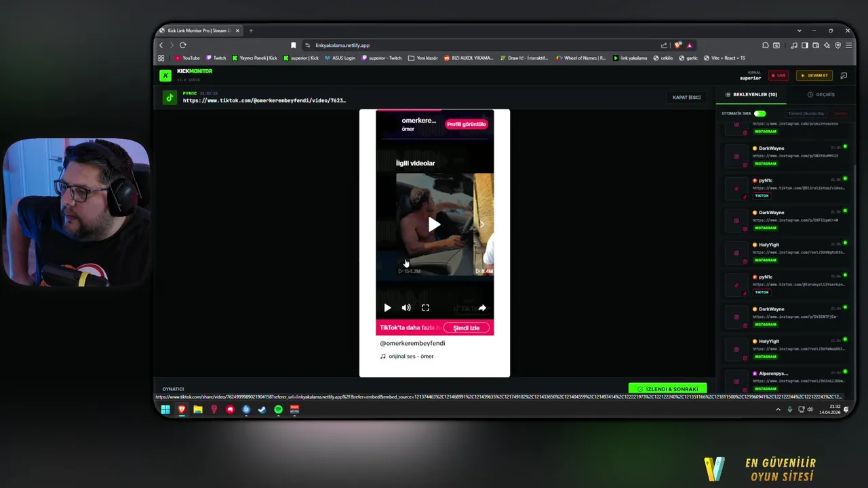Open the tab search dropdown arrow
Screen dimensions: 868x488
click(x=799, y=30)
